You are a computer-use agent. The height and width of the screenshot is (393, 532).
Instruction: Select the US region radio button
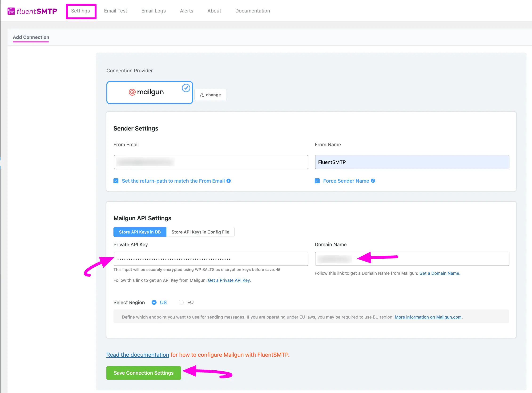[x=154, y=302]
